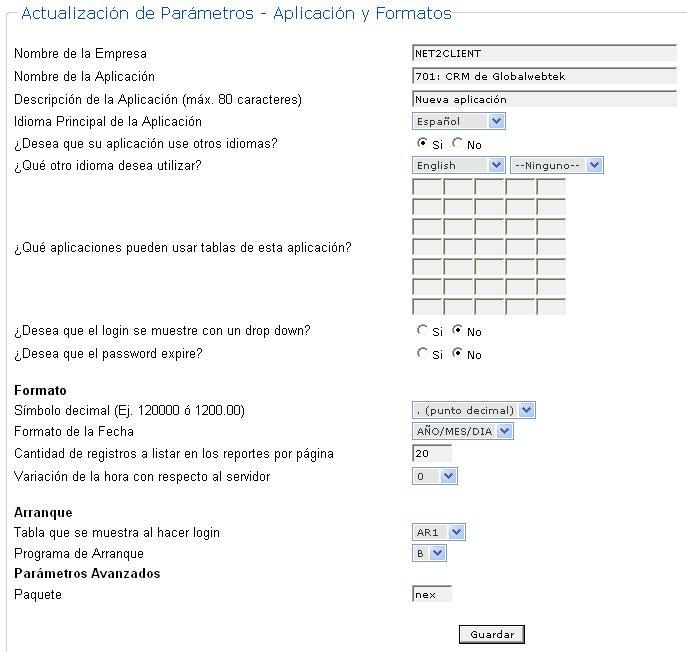This screenshot has width=687, height=652.
Task: Choose 'Si' for login drop down
Action: pos(422,331)
